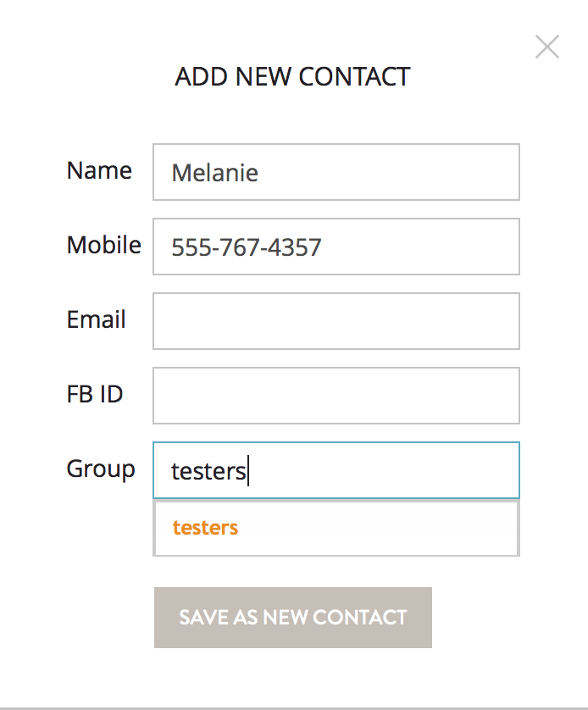Screen dimensions: 588x710
Task: Close the Add New Contact dialog
Action: click(x=547, y=47)
